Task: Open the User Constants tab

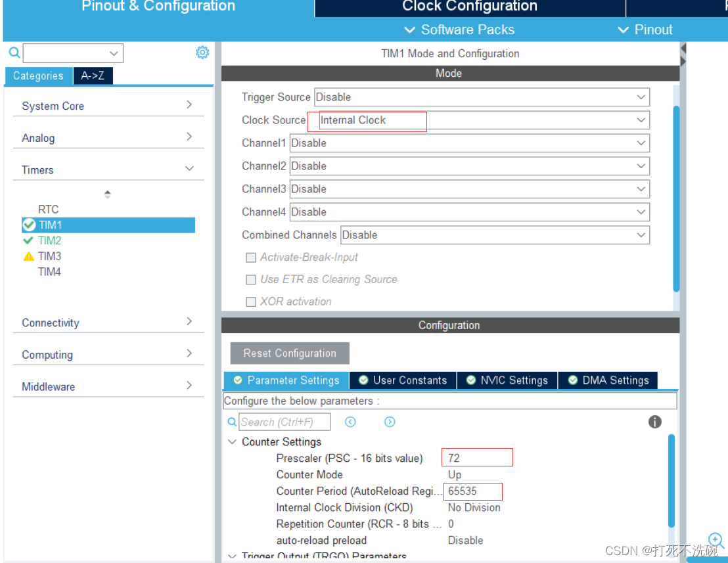Action: point(403,380)
